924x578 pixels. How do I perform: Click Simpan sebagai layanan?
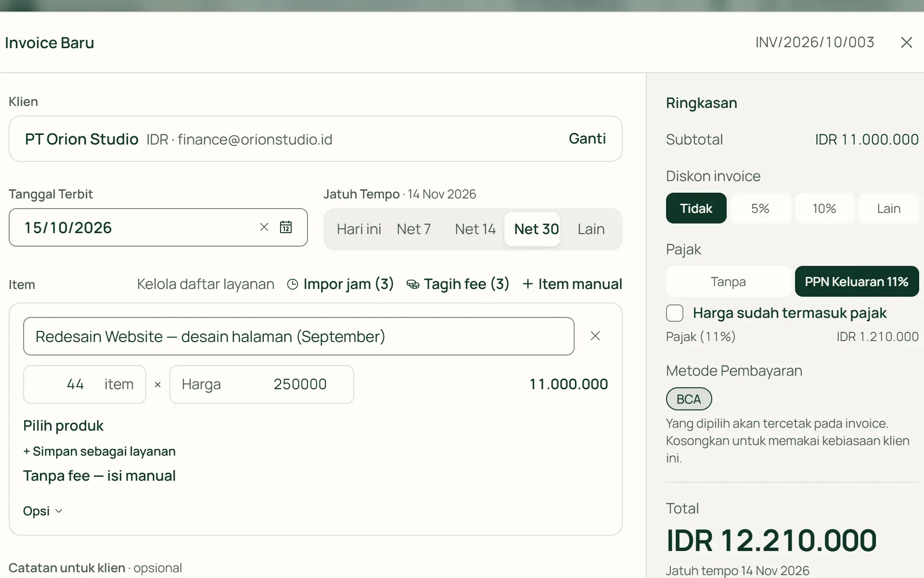[x=99, y=451]
